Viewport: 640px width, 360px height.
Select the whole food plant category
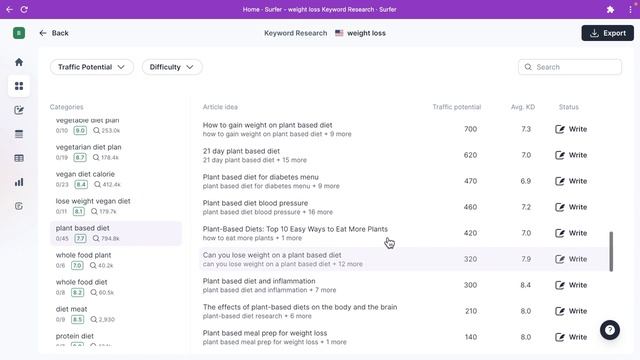[116, 260]
